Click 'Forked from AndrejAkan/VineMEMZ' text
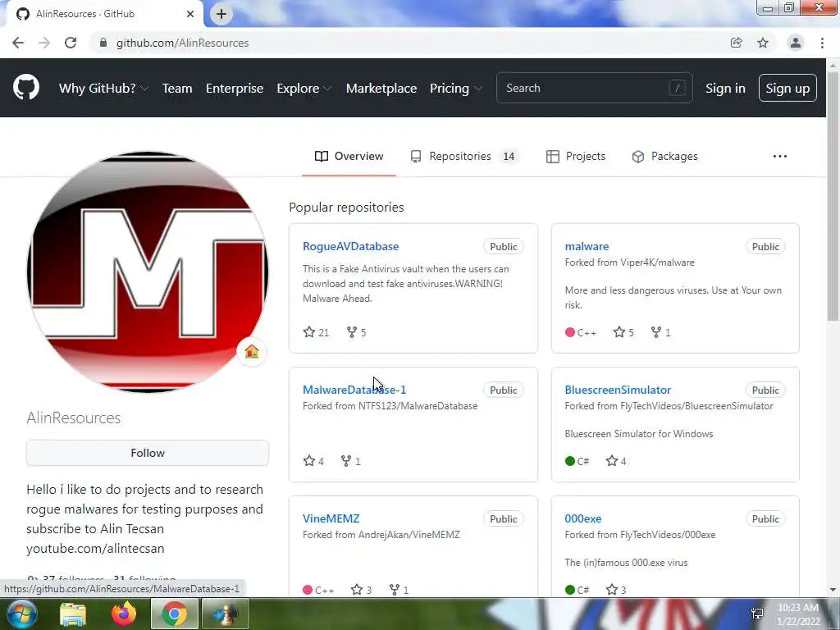Viewport: 840px width, 630px height. pyautogui.click(x=381, y=535)
